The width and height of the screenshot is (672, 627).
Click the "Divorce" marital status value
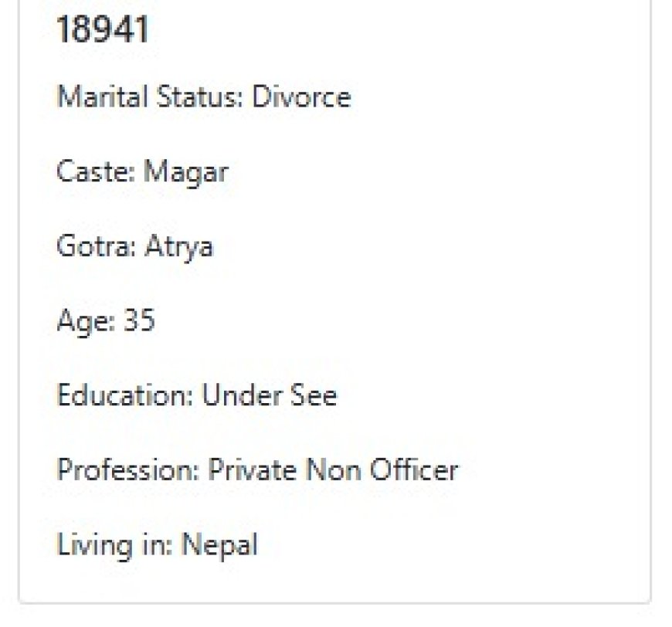pyautogui.click(x=301, y=96)
